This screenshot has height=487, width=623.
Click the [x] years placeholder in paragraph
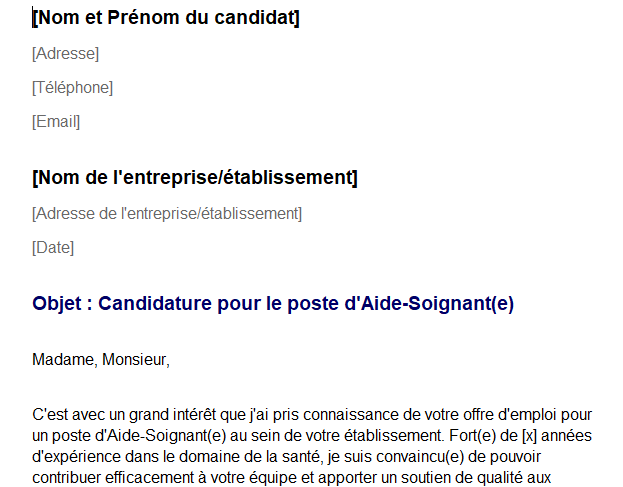[530, 436]
